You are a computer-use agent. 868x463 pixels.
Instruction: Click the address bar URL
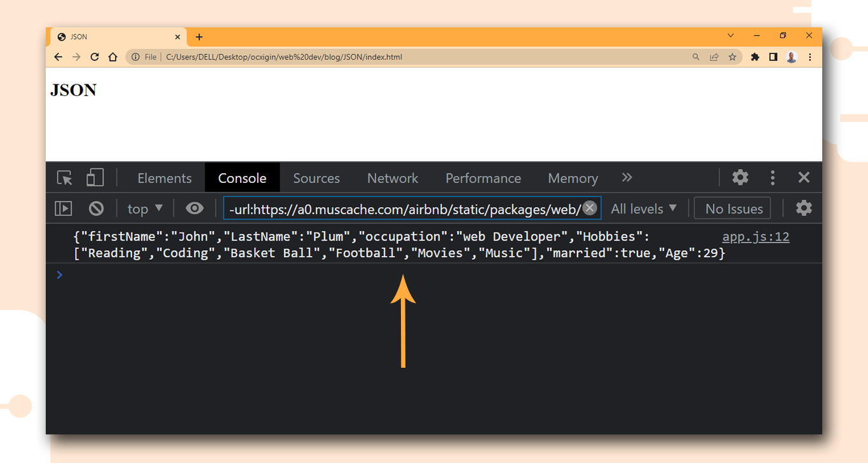(x=284, y=57)
